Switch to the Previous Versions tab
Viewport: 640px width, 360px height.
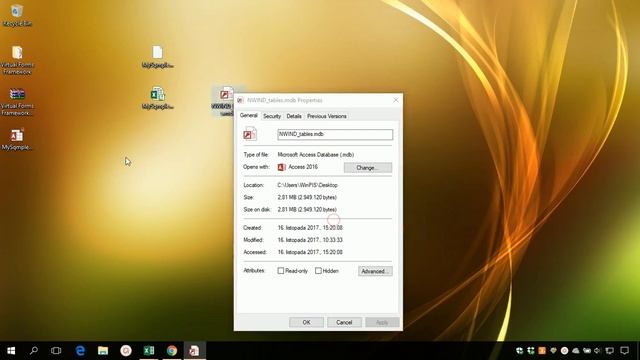[x=327, y=116]
